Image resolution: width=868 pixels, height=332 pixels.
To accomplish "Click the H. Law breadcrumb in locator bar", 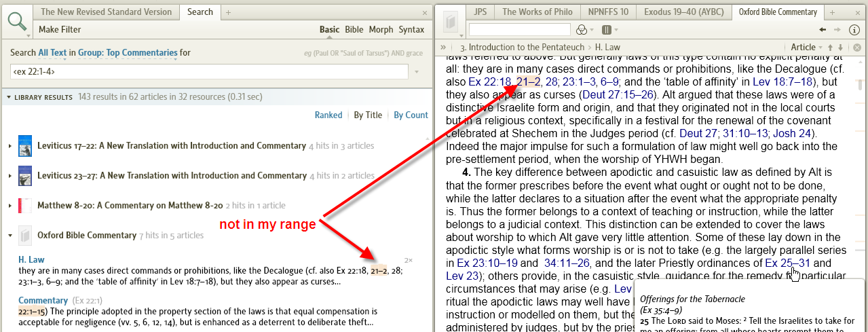I will tap(607, 48).
